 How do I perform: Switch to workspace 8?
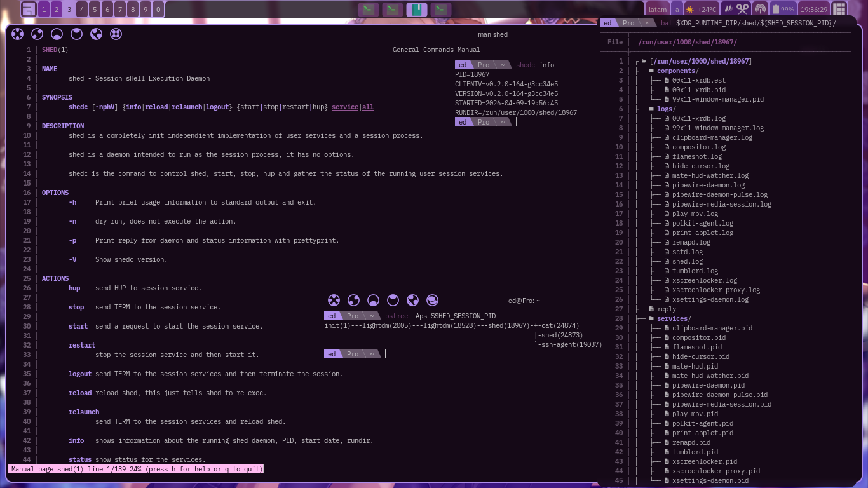tap(133, 10)
